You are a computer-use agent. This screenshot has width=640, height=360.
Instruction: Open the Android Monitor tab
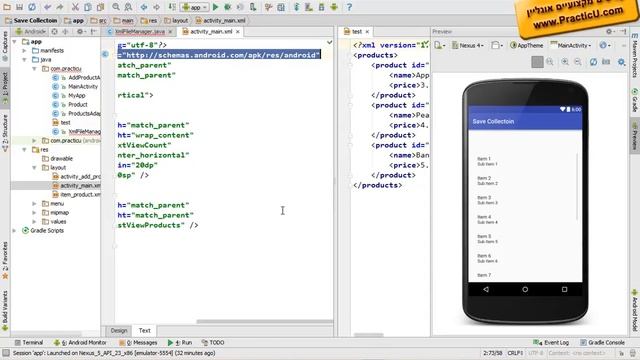(x=80, y=342)
